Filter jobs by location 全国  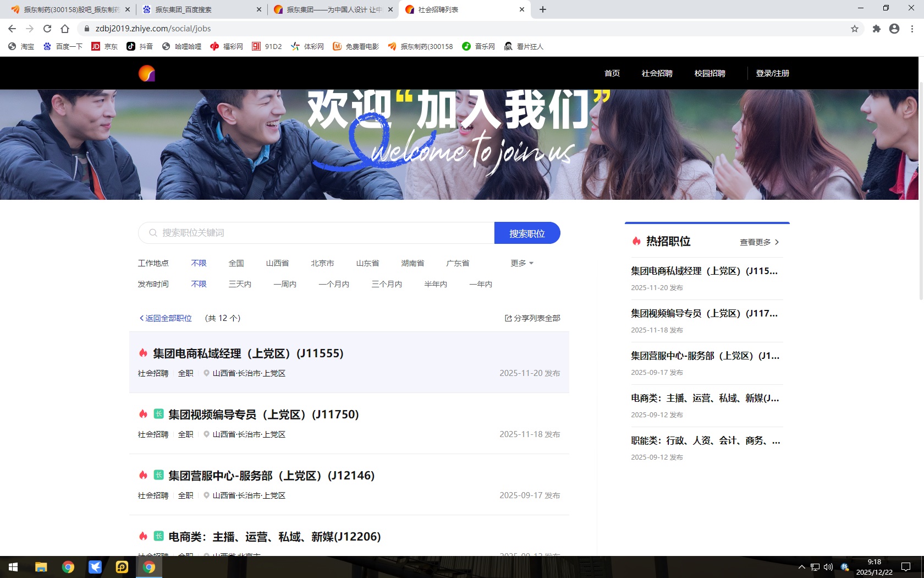pos(236,263)
